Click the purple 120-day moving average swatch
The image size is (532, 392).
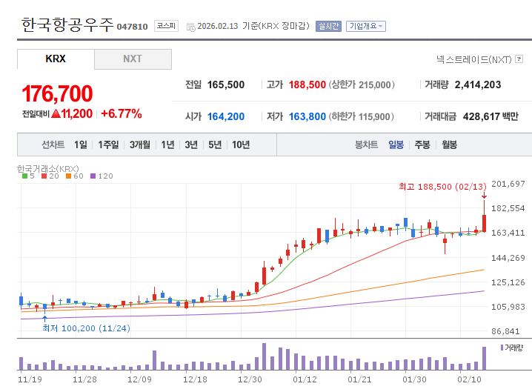point(93,176)
